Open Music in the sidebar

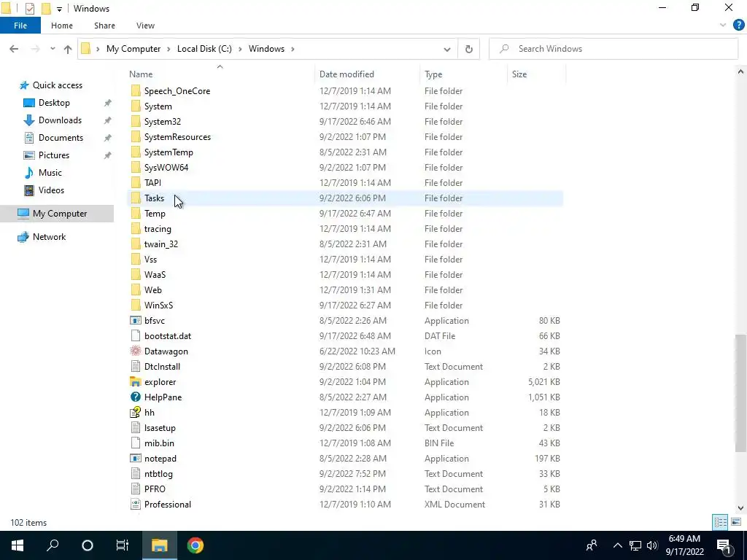50,172
